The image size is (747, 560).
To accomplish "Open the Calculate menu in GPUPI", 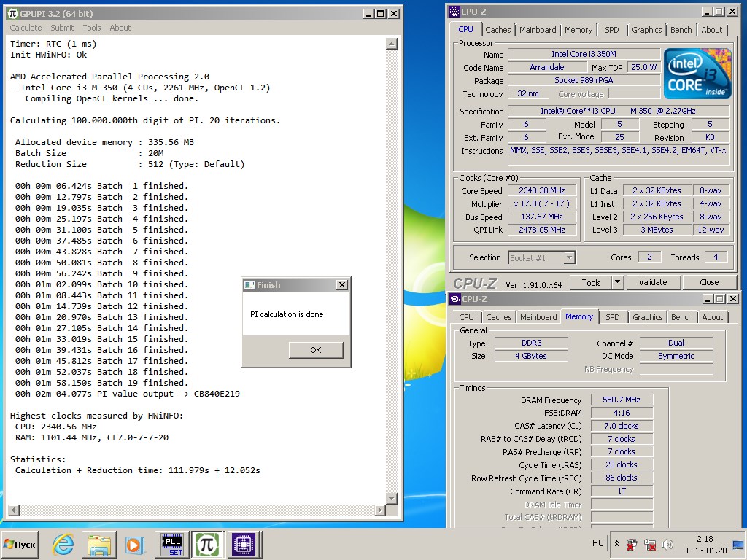I will [x=26, y=28].
